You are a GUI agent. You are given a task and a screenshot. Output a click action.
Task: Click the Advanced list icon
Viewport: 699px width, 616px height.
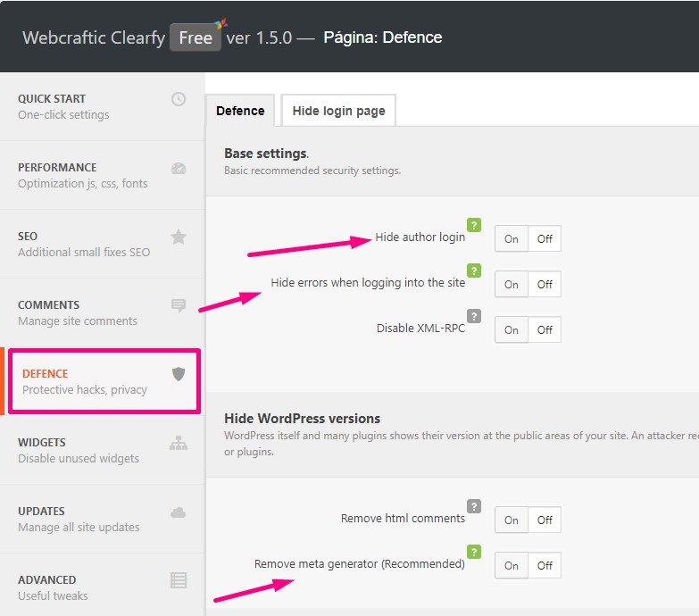click(179, 580)
